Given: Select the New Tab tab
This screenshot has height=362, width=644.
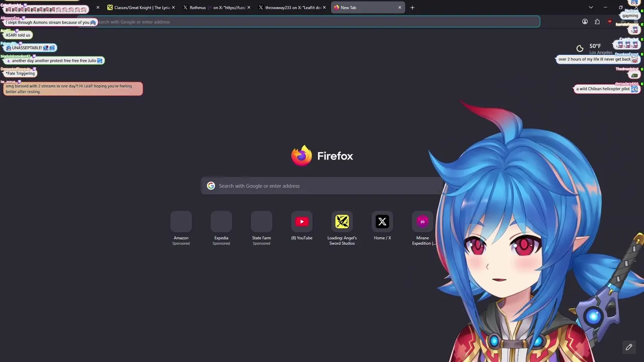Looking at the screenshot, I should [368, 8].
